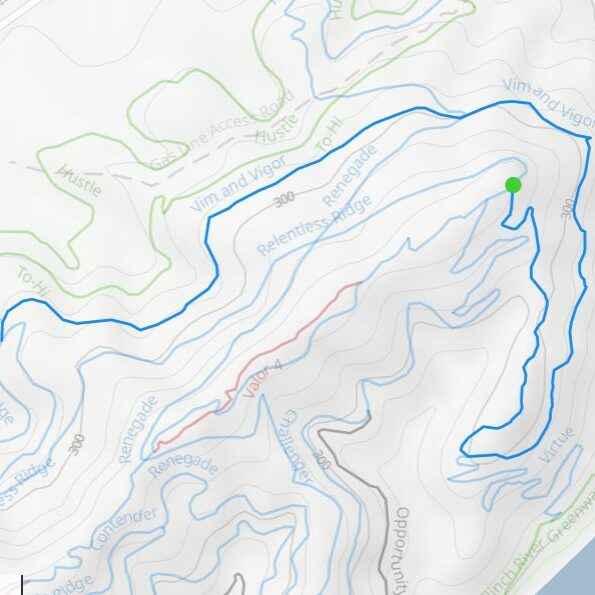Click the green start point marker

click(x=513, y=186)
